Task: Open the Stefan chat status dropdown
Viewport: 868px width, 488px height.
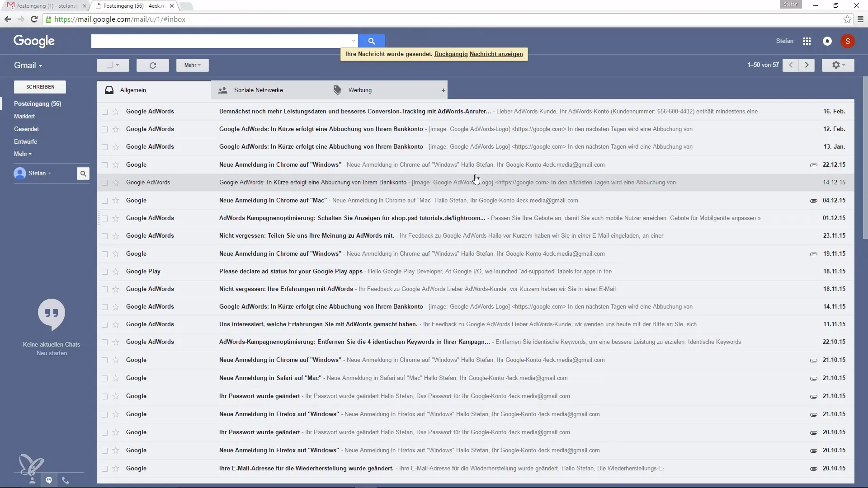Action: coord(40,174)
